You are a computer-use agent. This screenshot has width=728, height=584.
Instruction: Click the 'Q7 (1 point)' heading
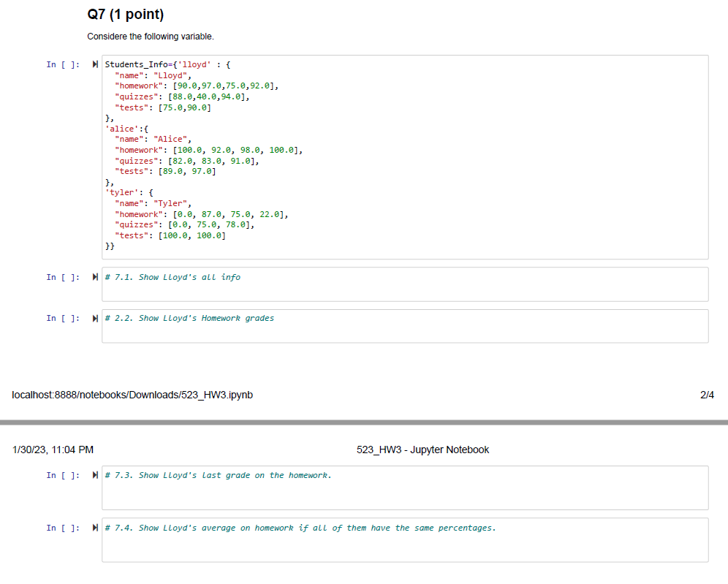[x=125, y=14]
